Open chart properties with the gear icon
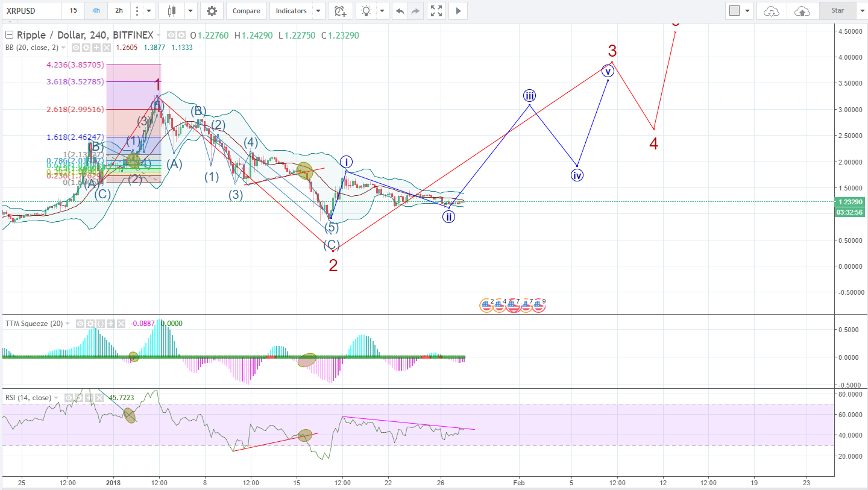 (212, 10)
